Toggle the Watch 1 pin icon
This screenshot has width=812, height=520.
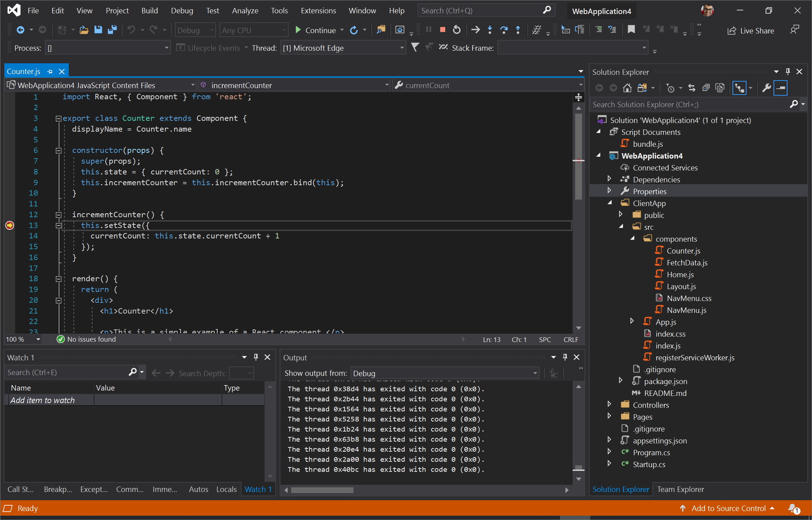click(x=256, y=357)
